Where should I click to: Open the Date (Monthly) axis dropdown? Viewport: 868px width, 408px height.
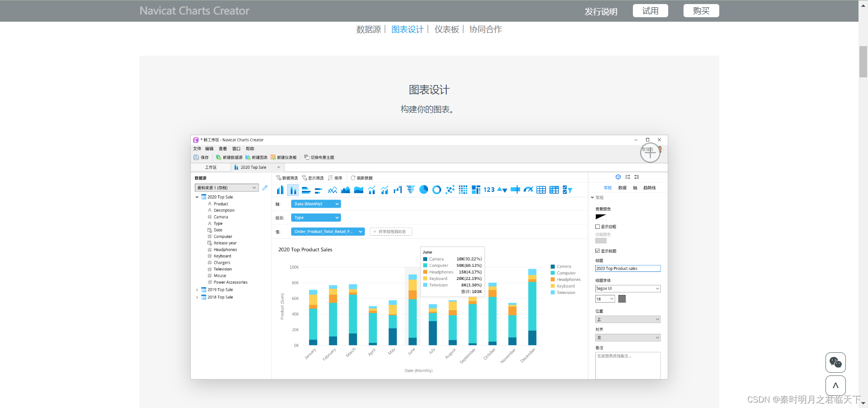(x=316, y=204)
